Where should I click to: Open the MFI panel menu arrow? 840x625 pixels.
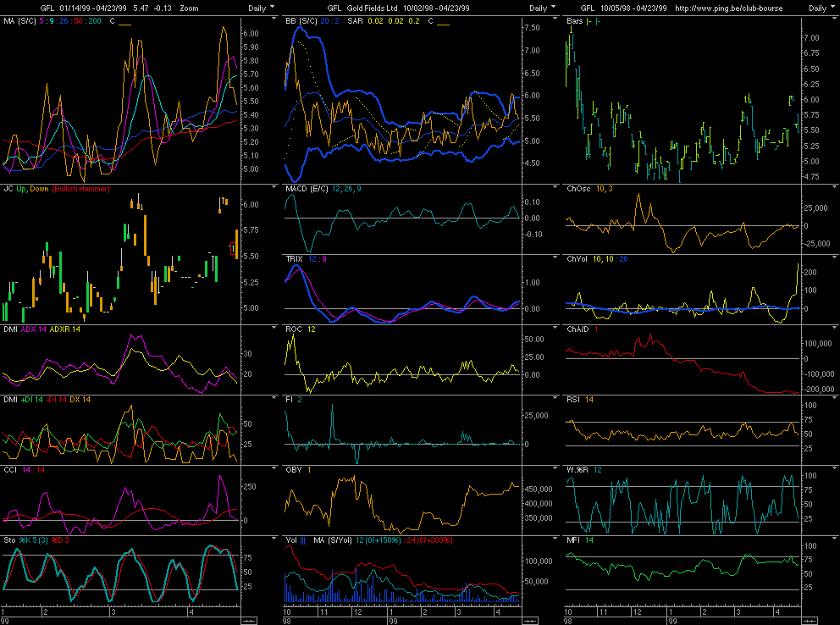[x=835, y=539]
